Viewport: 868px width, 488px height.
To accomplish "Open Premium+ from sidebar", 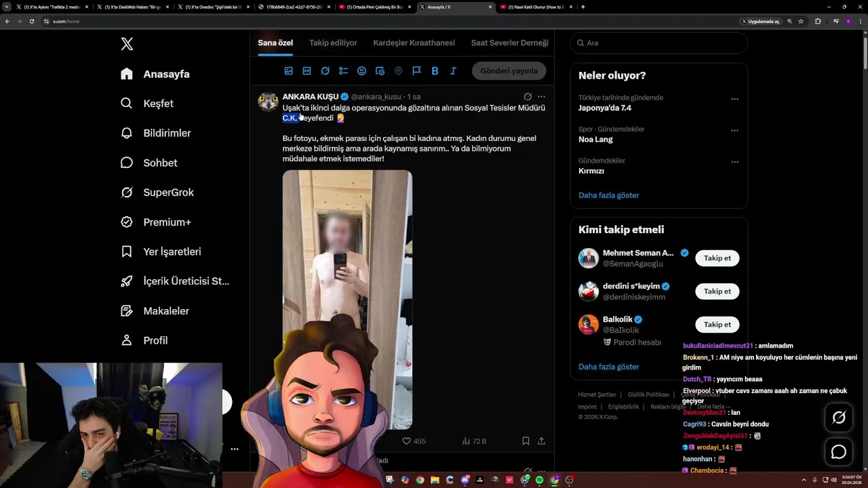I will pyautogui.click(x=155, y=222).
